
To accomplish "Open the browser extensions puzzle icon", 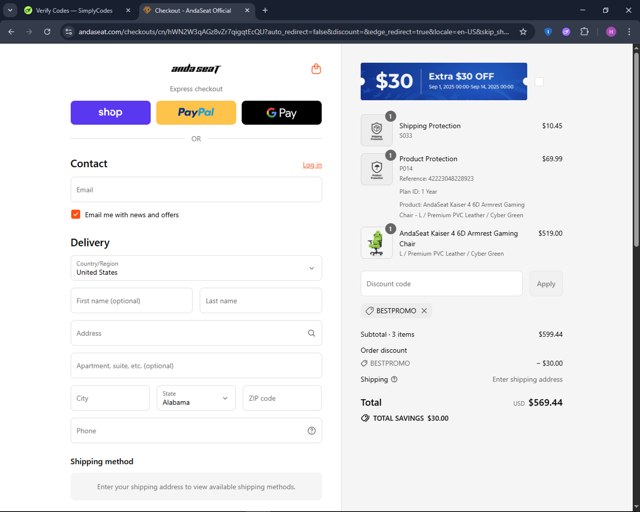I will pos(584,31).
